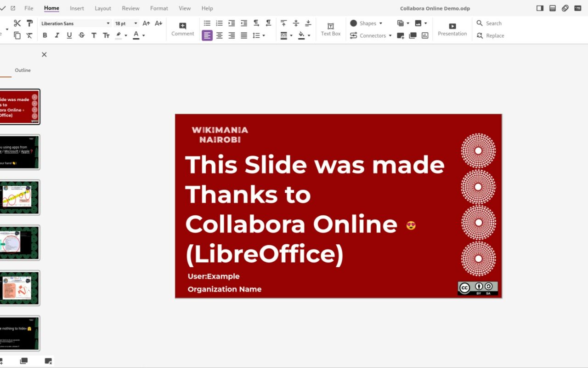Enable center text alignment

(x=220, y=35)
